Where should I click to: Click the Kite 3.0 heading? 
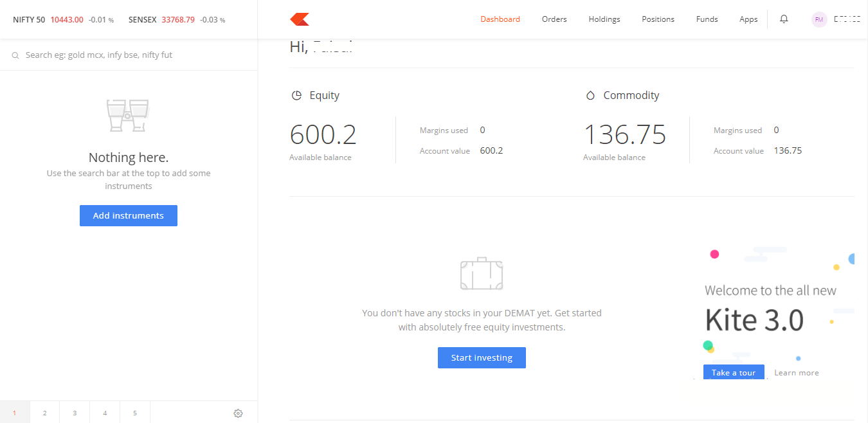[x=754, y=319]
